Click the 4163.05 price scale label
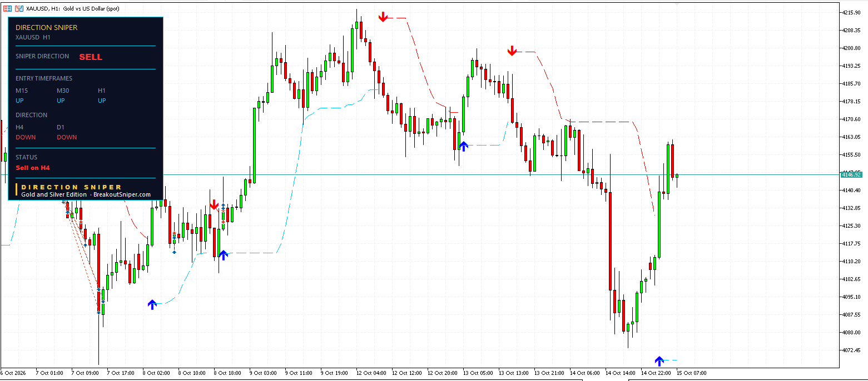 coord(851,137)
